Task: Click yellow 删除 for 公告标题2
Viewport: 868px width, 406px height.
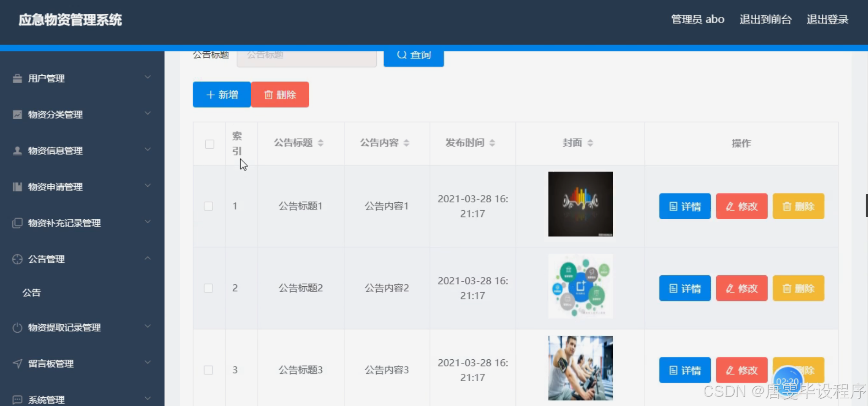Action: [798, 288]
